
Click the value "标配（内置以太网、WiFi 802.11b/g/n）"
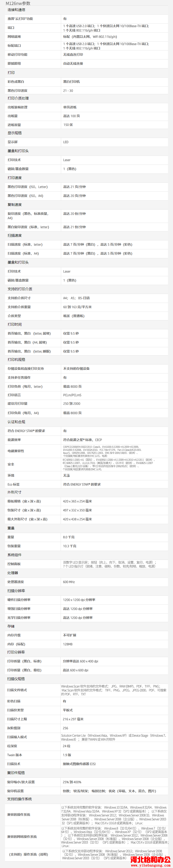(90, 37)
